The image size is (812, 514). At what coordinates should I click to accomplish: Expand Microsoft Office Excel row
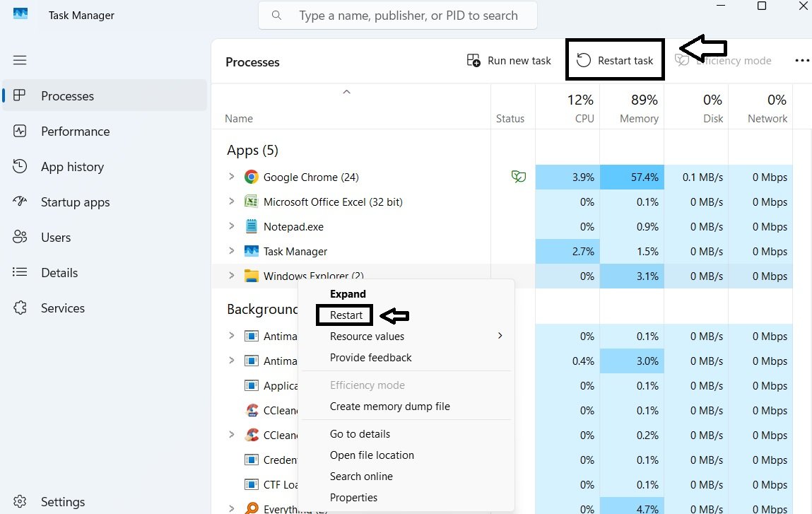[x=232, y=201]
